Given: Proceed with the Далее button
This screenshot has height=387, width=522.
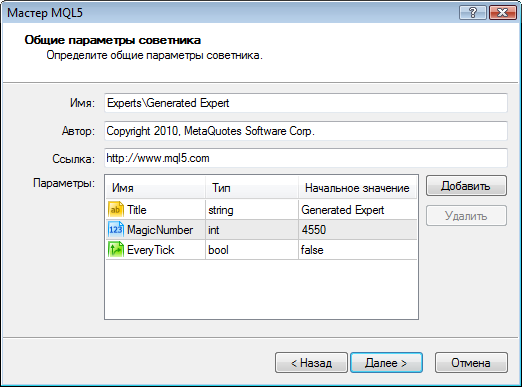Looking at the screenshot, I should point(386,363).
